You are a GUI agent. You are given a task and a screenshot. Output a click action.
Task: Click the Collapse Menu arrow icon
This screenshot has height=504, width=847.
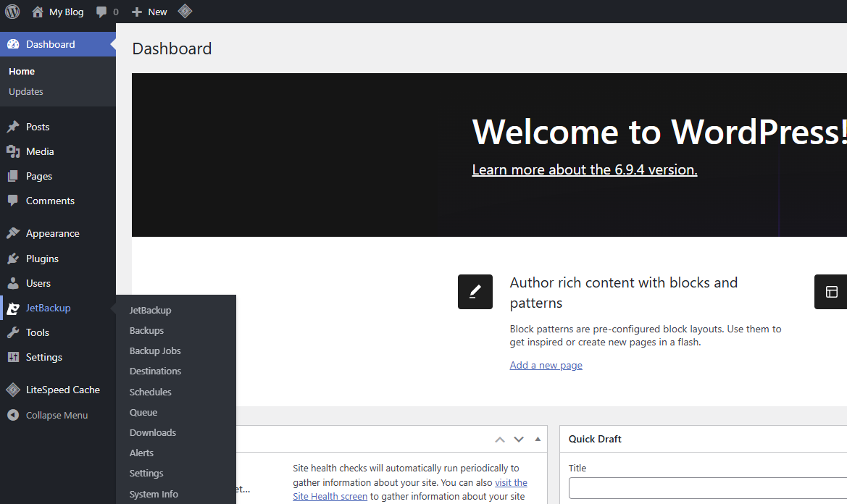click(13, 415)
